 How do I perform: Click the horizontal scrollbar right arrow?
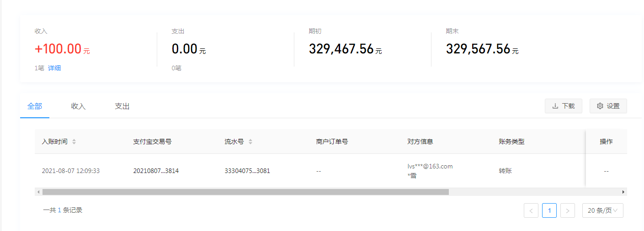coord(623,192)
